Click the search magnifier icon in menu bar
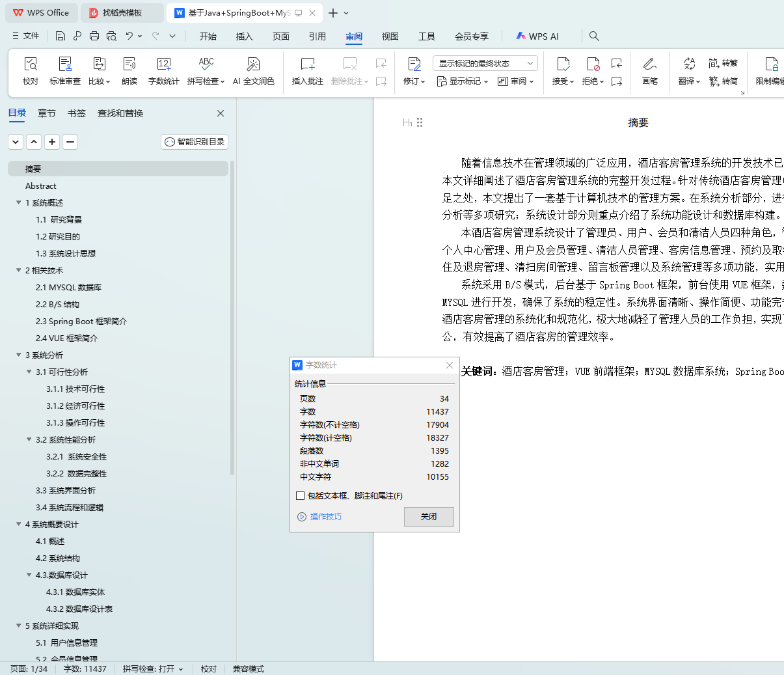784x675 pixels. pos(594,36)
